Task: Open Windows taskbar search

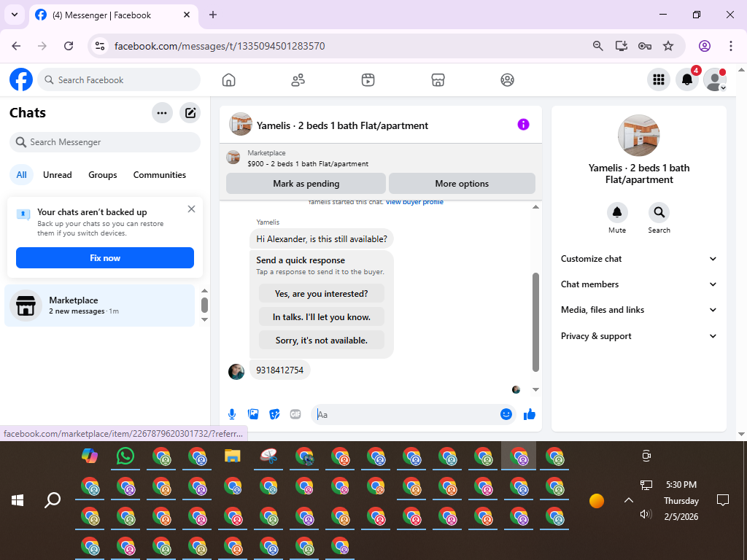Action: pos(53,500)
